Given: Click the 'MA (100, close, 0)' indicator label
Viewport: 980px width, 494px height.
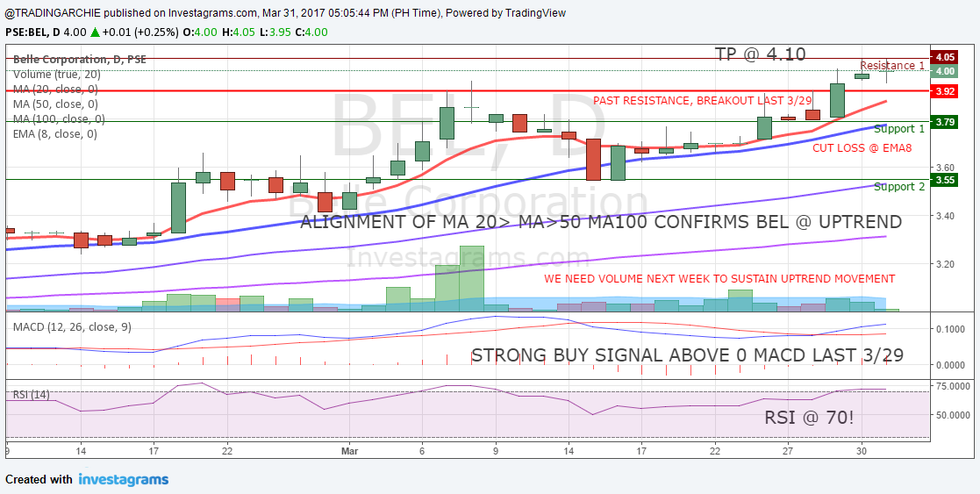Looking at the screenshot, I should pos(59,118).
